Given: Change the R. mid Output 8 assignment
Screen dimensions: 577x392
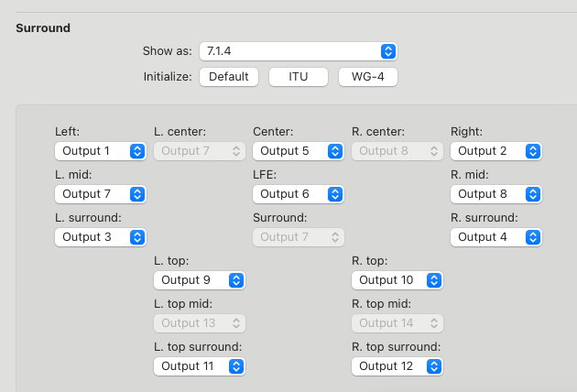Looking at the screenshot, I should [x=496, y=194].
